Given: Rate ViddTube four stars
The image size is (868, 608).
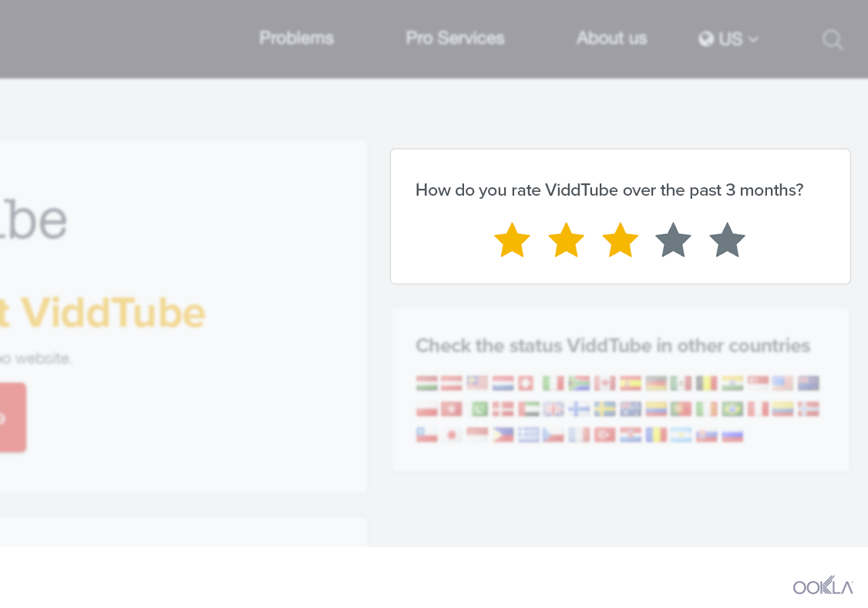Looking at the screenshot, I should pos(673,240).
